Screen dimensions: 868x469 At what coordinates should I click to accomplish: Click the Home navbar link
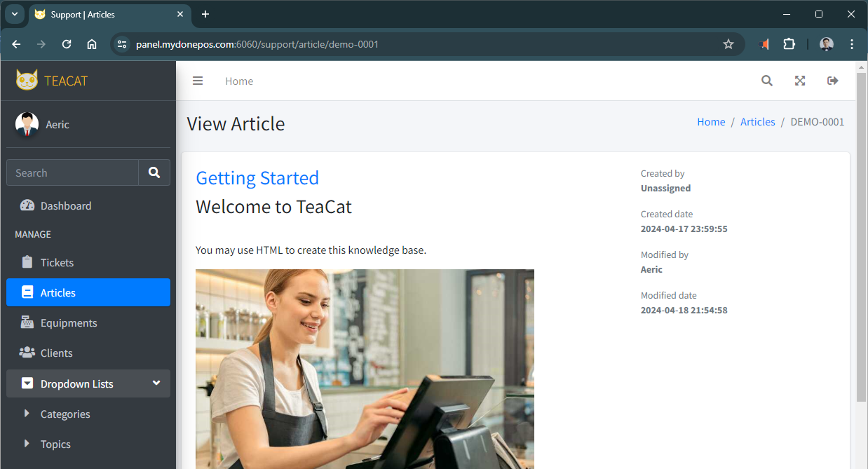239,81
